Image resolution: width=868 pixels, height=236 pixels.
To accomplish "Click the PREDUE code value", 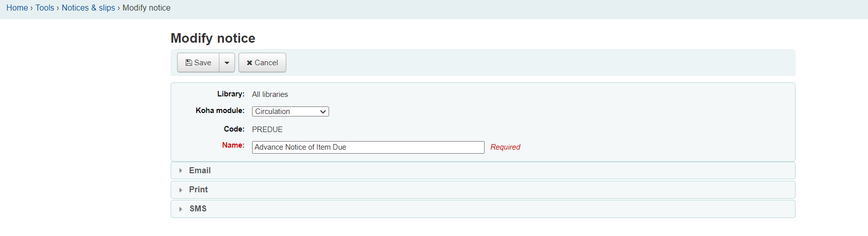I will [267, 130].
